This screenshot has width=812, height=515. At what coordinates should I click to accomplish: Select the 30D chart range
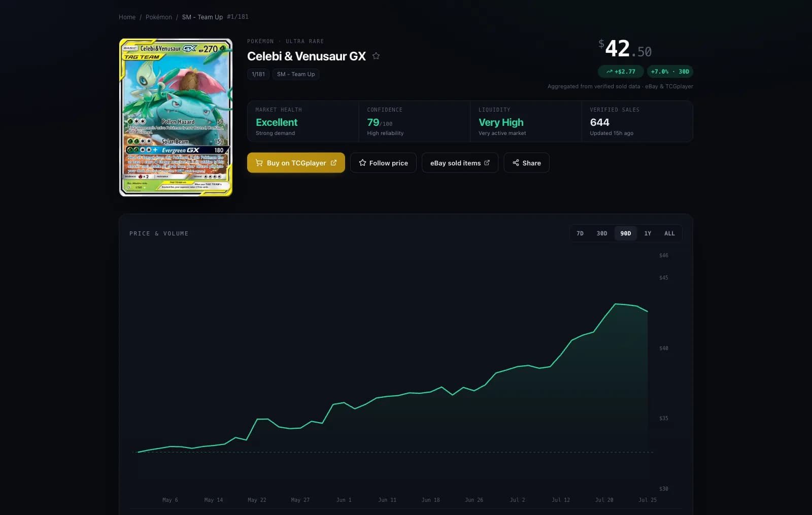coord(602,233)
